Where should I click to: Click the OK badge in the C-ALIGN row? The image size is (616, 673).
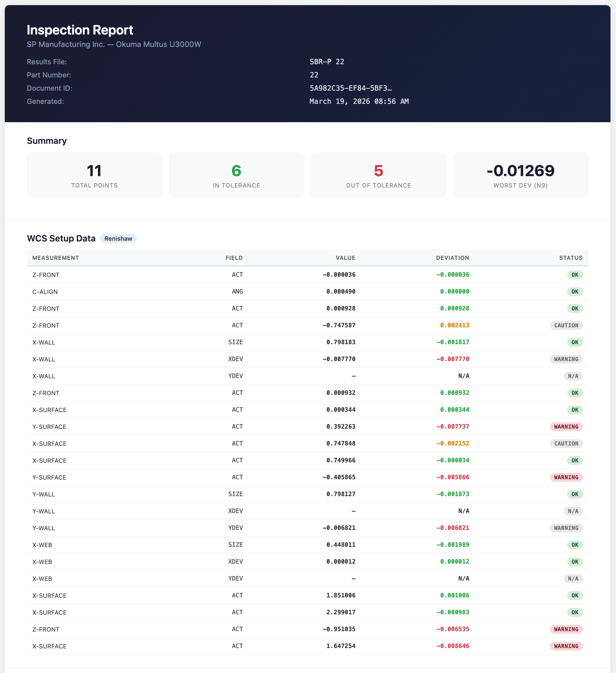[x=575, y=292]
